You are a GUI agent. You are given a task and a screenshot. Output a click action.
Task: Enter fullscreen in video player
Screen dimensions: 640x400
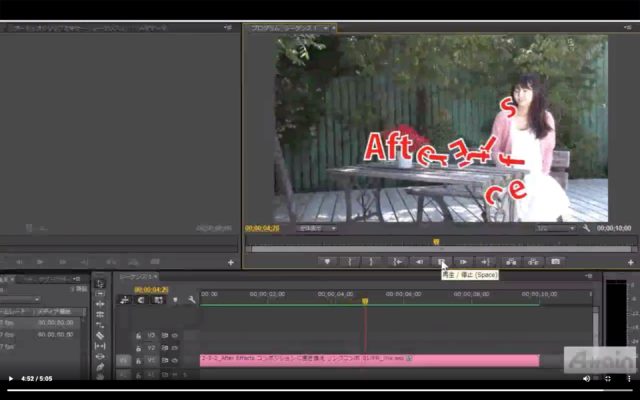[x=608, y=379]
